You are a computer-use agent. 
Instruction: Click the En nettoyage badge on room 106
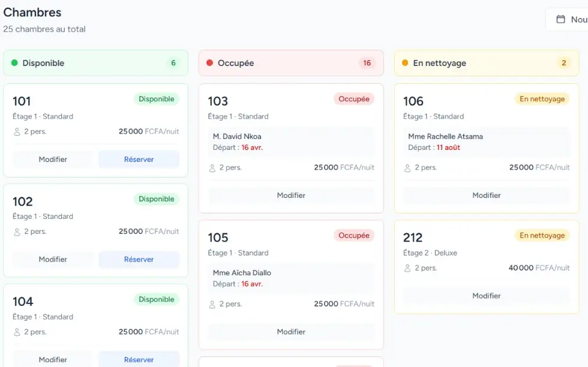tap(542, 99)
